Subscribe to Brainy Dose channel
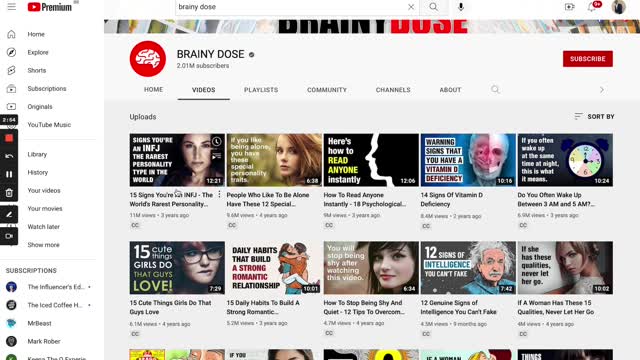640x360 pixels. coord(588,59)
